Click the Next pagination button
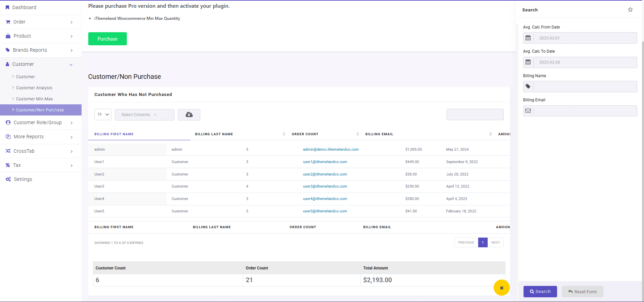Image resolution: width=644 pixels, height=302 pixels. pos(496,243)
